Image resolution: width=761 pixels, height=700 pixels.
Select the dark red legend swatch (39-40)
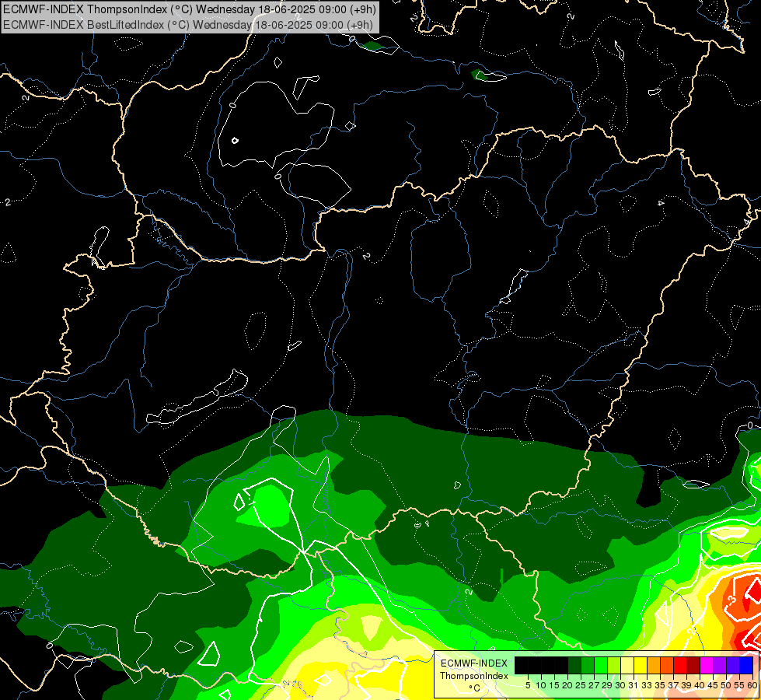693,666
